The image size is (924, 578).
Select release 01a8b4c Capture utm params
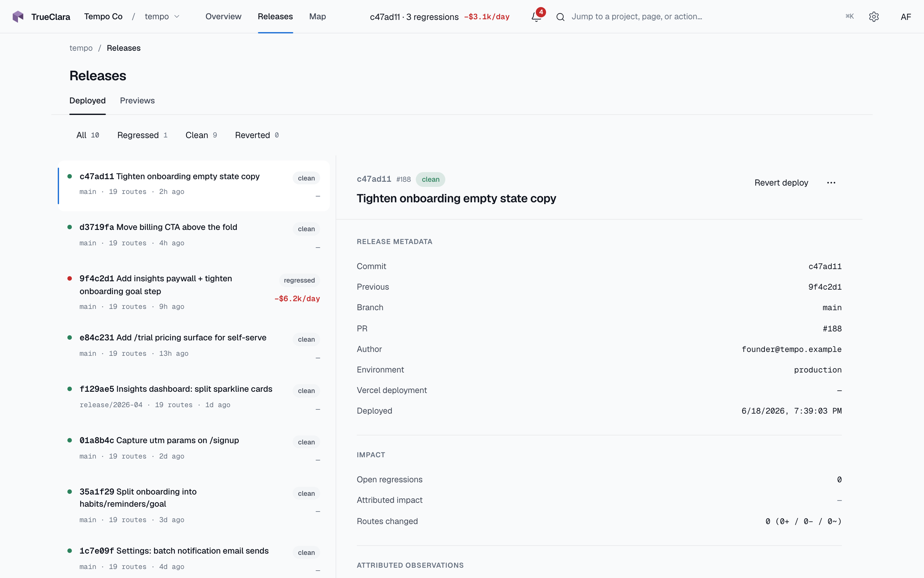194,450
